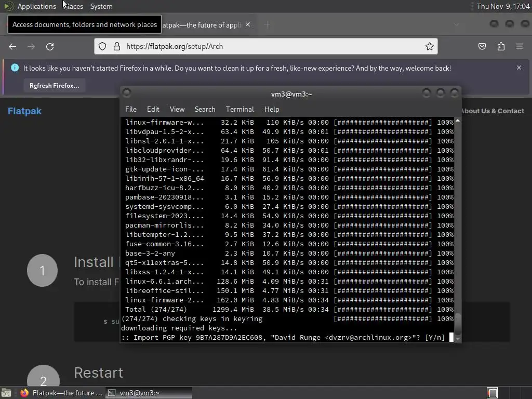Click the Refresh Firefox… button
Screen dimensions: 532x399
54,86
